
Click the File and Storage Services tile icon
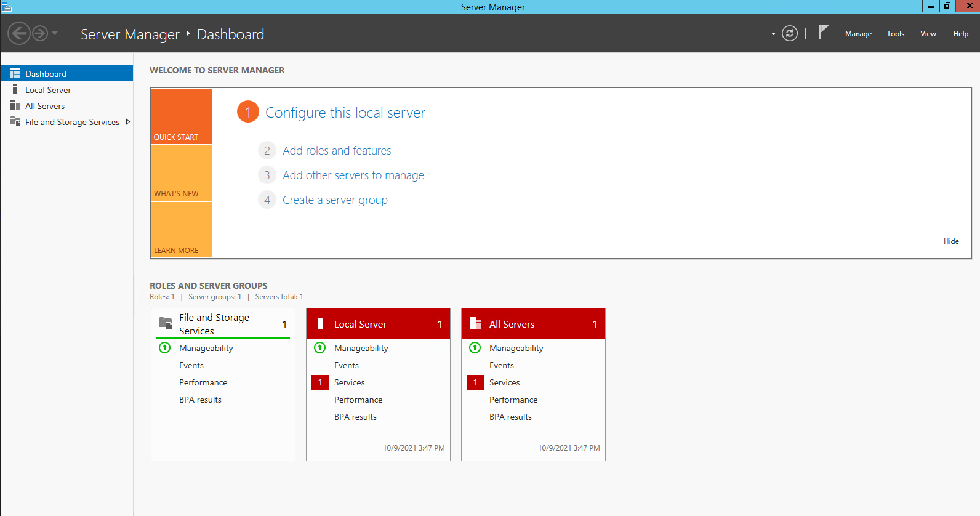point(166,323)
